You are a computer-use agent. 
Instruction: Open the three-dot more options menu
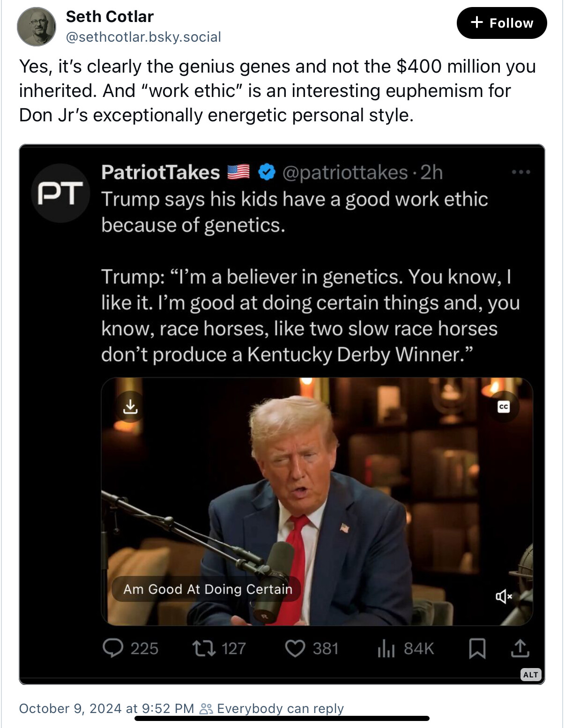tap(520, 172)
